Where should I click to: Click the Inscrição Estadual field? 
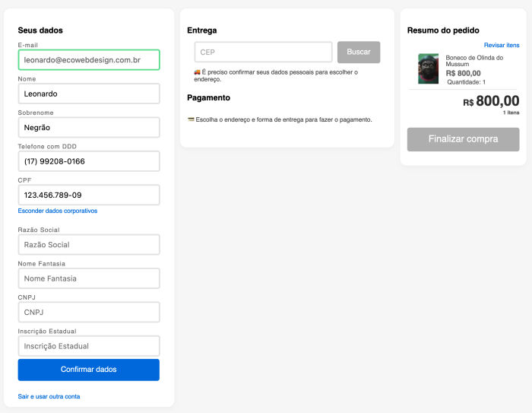point(88,346)
